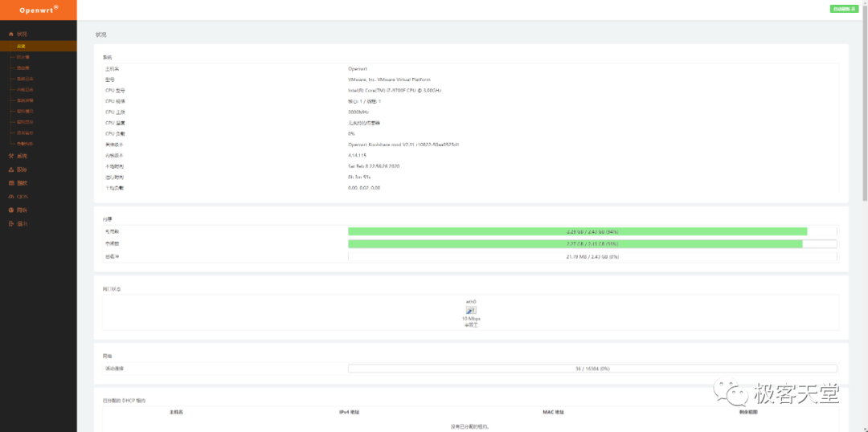The image size is (868, 432).
Task: Open the 网络 globe icon
Action: [11, 210]
